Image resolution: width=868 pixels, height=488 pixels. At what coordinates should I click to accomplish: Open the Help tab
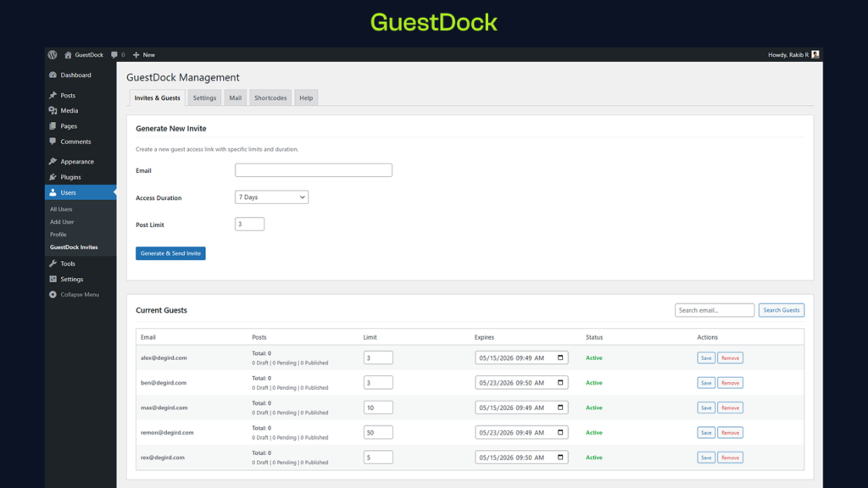[306, 98]
